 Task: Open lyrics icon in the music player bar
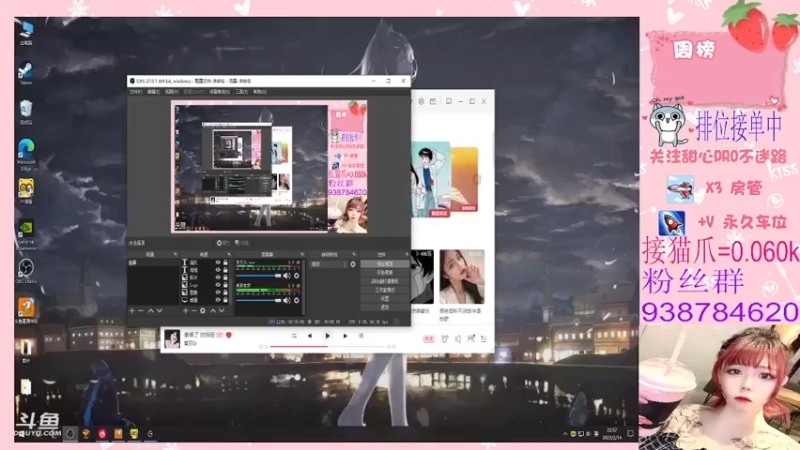[x=361, y=336]
